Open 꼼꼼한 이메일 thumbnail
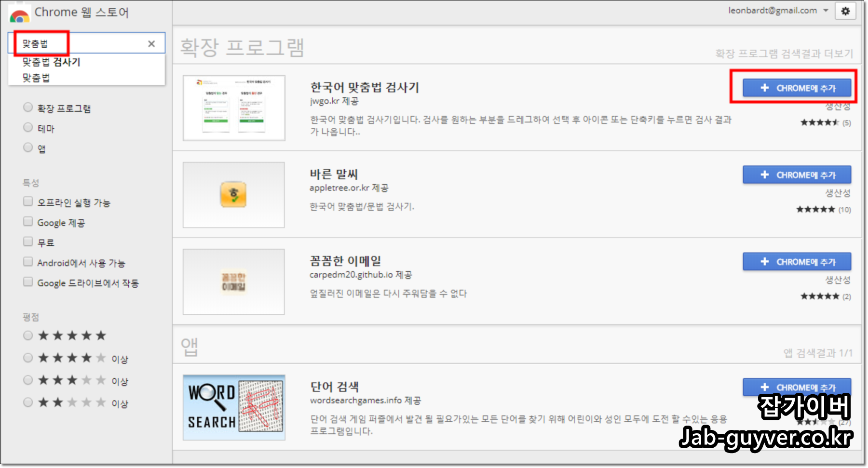This screenshot has width=868, height=468. [x=234, y=281]
